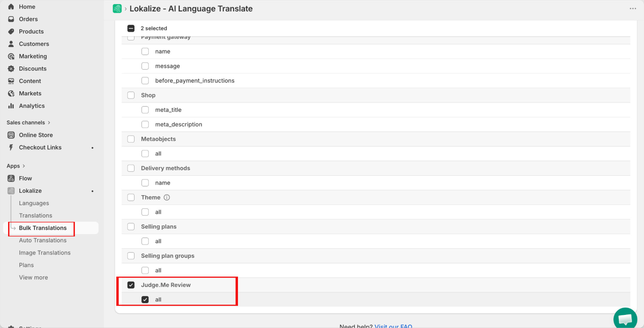Check the 'all' checkbox under Selling plans
Image resolution: width=644 pixels, height=328 pixels.
pyautogui.click(x=145, y=241)
